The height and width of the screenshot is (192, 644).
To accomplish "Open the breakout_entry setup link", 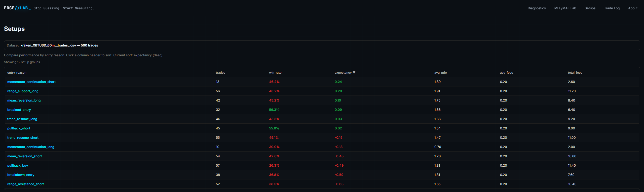I will point(19,110).
